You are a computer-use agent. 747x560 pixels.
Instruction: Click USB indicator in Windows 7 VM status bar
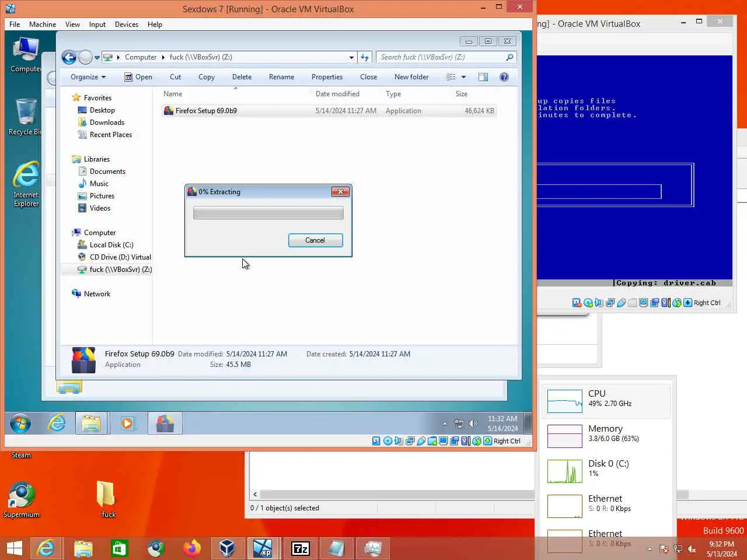pos(421,441)
